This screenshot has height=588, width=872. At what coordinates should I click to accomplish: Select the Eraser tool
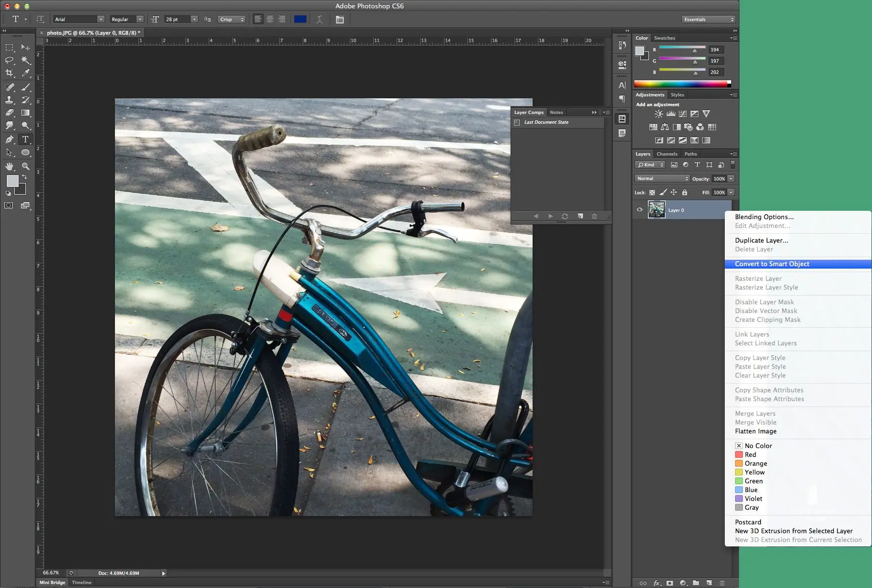[x=9, y=113]
